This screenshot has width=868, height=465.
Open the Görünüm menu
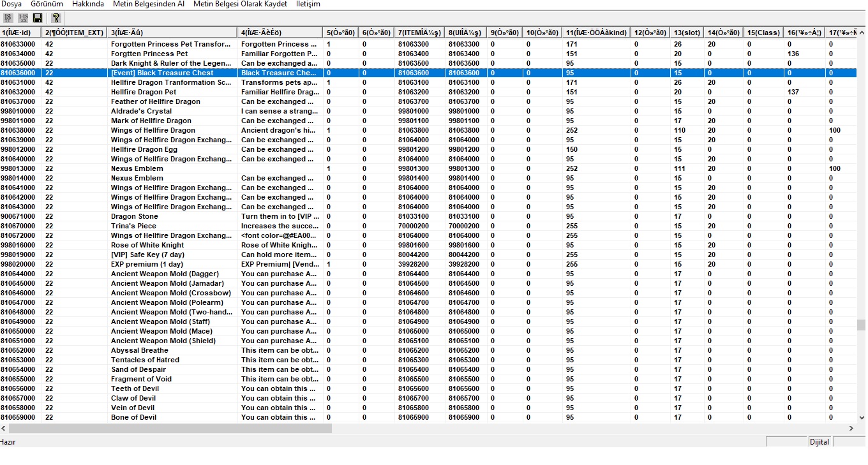(x=47, y=4)
